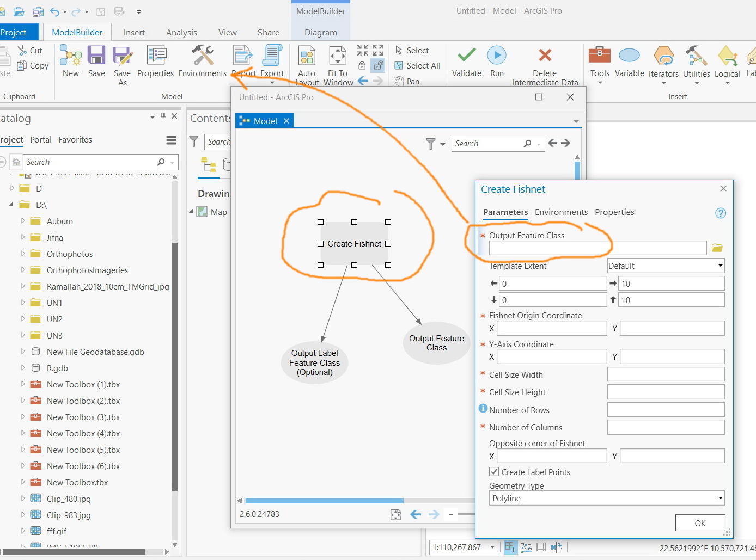Click the Cell Size Width input field

[666, 374]
